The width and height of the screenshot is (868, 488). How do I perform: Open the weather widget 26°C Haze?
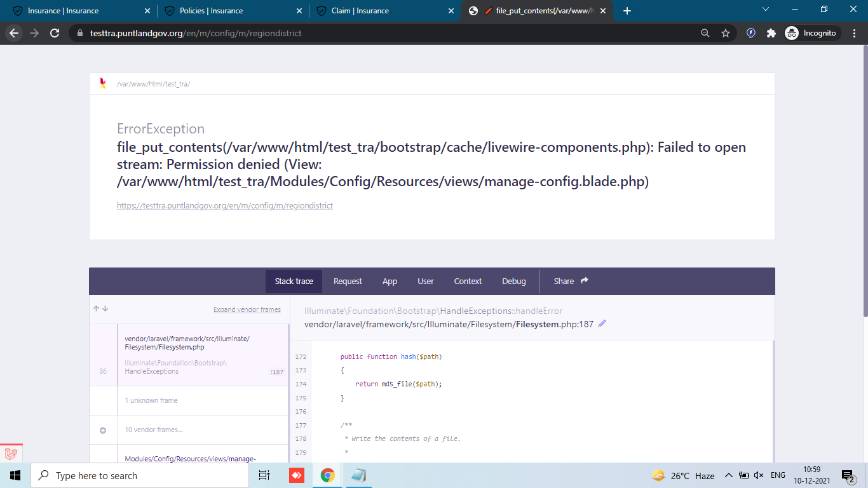point(683,475)
